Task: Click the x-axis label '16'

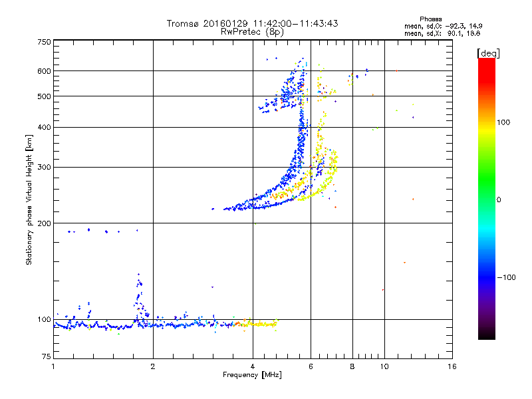Action: [452, 366]
